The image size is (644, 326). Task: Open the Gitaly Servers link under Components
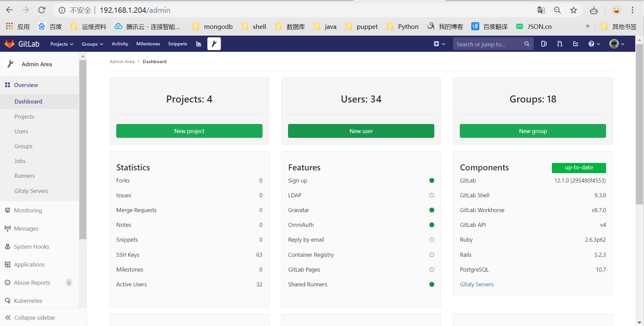[x=477, y=284]
